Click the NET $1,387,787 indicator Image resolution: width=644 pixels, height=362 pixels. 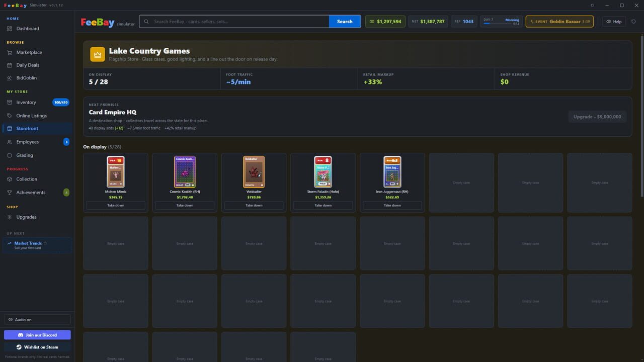428,22
